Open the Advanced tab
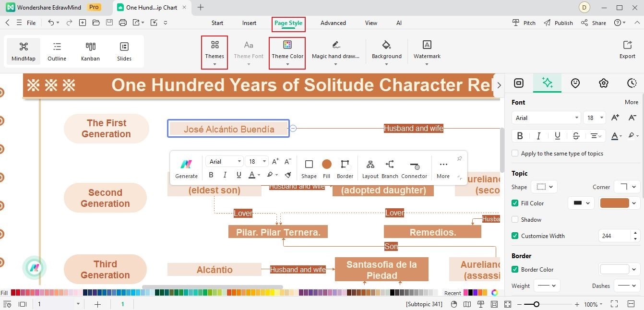The image size is (644, 310). [333, 23]
